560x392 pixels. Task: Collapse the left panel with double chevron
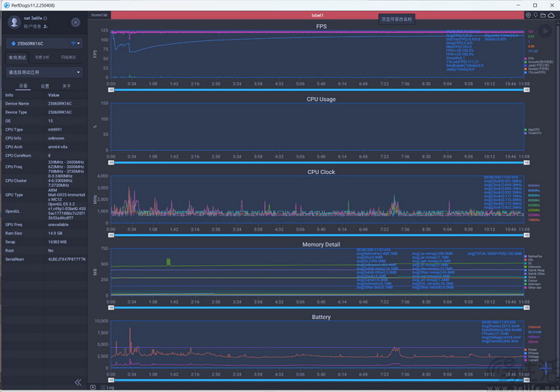pos(78,382)
